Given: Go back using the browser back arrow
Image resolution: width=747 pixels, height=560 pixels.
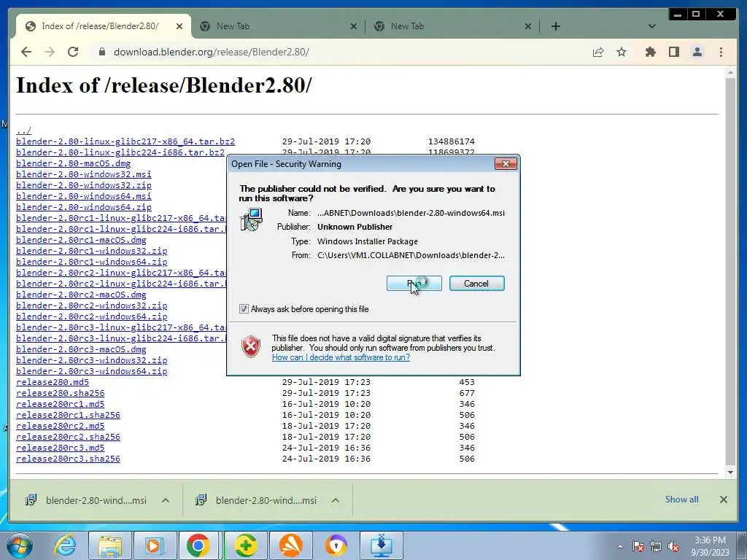Looking at the screenshot, I should [x=26, y=52].
